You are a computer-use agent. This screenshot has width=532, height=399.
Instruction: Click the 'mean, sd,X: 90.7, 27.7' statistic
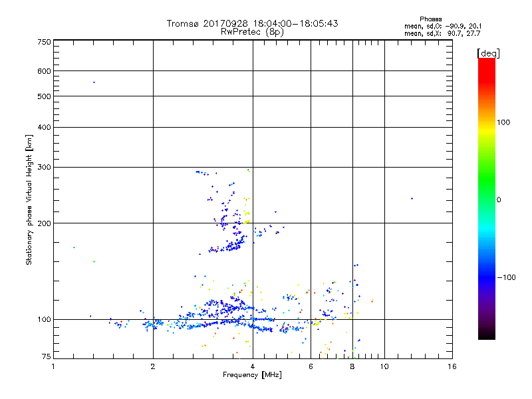pyautogui.click(x=442, y=33)
